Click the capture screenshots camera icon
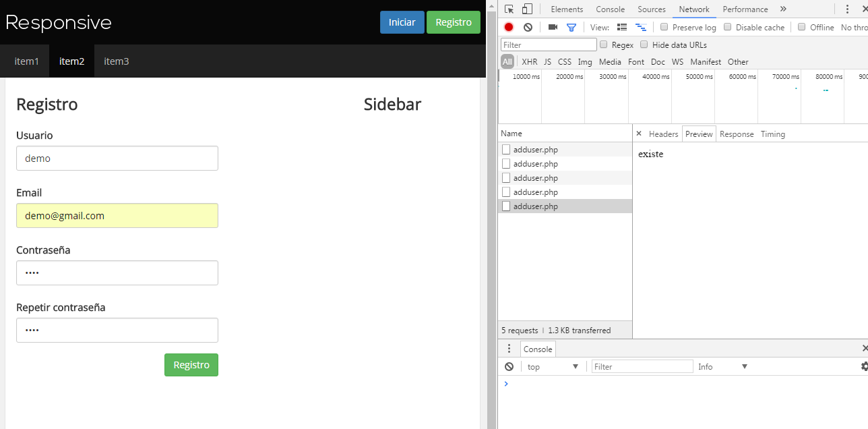Screen dimensions: 868x429 pos(553,27)
